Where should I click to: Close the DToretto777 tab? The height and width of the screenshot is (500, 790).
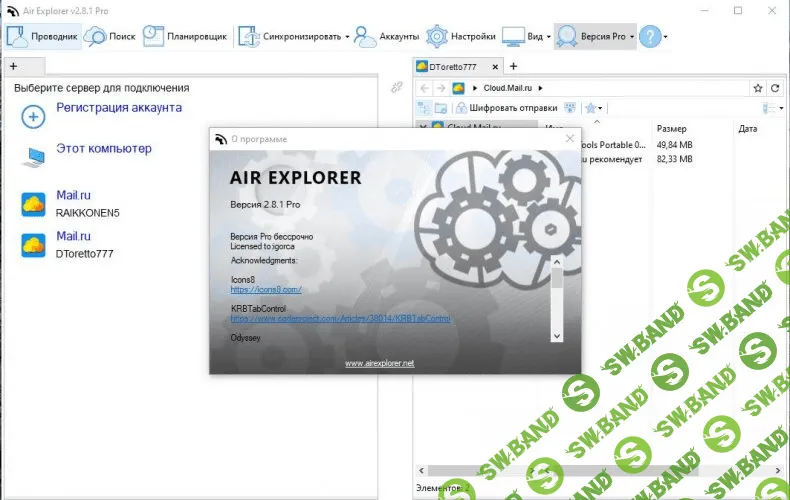tap(495, 67)
